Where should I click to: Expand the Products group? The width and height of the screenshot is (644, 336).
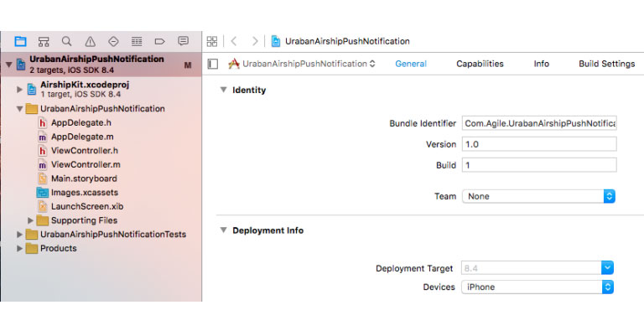(x=19, y=248)
